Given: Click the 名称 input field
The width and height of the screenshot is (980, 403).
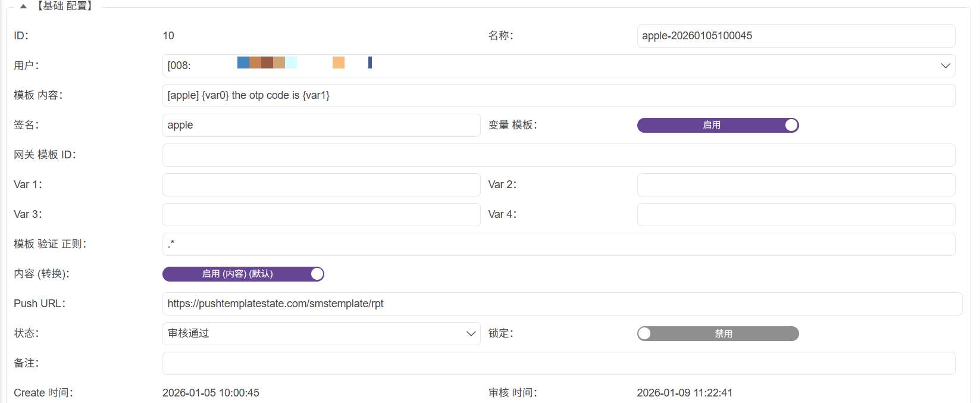Looking at the screenshot, I should (x=796, y=36).
